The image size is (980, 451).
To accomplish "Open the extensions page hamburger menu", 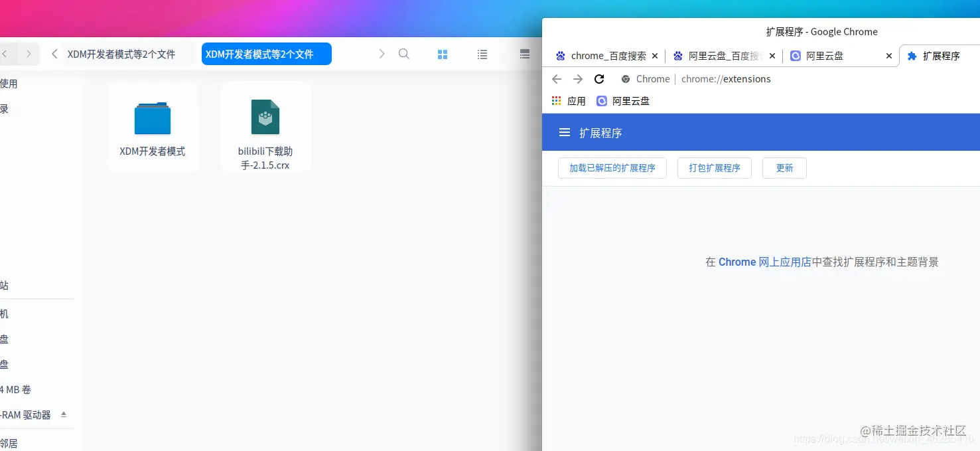I will coord(564,132).
